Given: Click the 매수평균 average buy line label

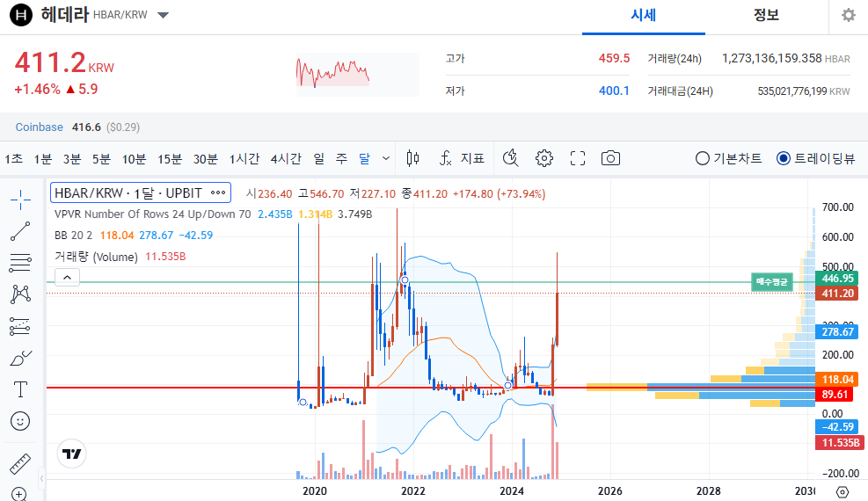Looking at the screenshot, I should pyautogui.click(x=771, y=282).
